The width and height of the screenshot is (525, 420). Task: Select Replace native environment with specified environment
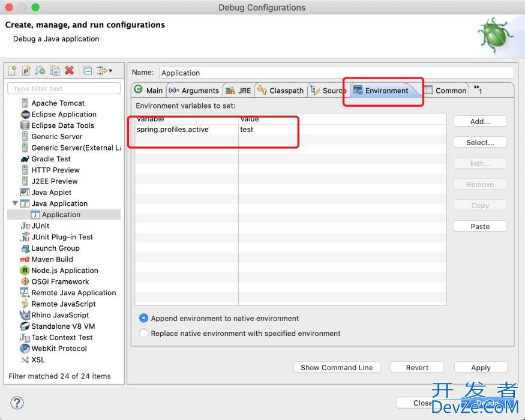tap(143, 333)
